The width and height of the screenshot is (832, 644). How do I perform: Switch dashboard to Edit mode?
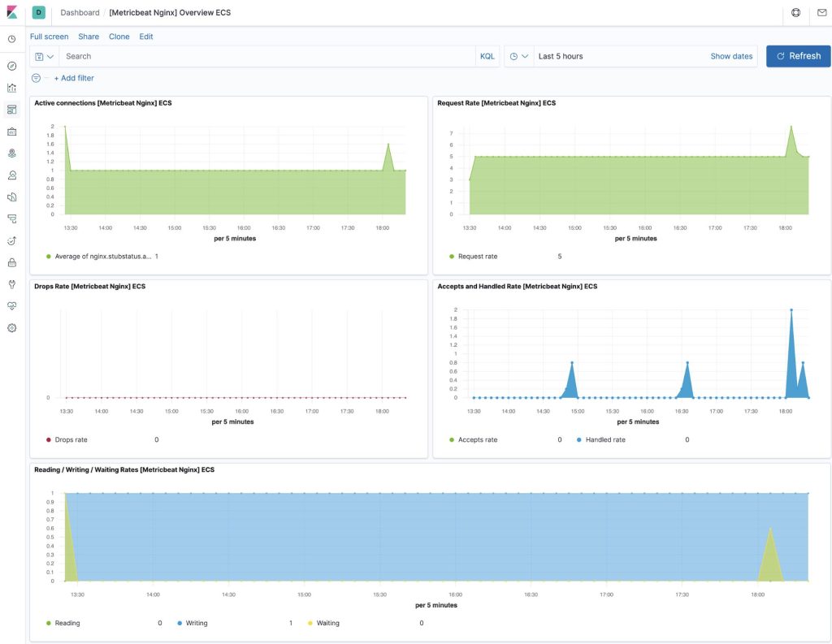click(x=146, y=37)
